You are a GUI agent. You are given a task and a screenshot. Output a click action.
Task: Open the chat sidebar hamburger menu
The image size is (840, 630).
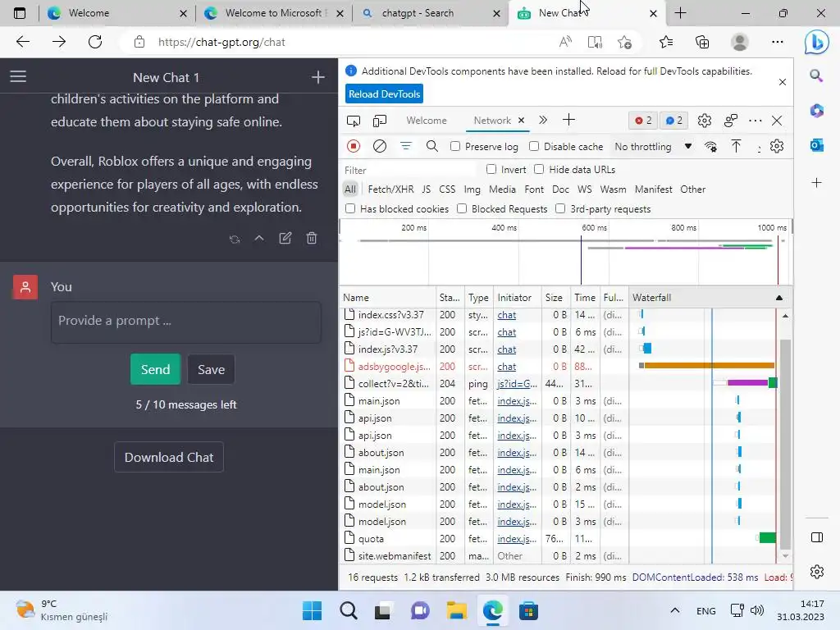(x=18, y=76)
